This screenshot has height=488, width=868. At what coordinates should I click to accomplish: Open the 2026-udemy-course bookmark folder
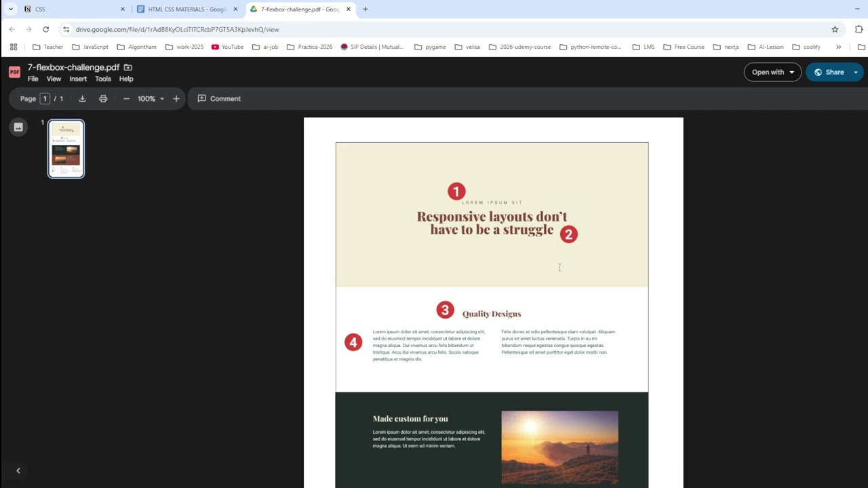[x=520, y=47]
